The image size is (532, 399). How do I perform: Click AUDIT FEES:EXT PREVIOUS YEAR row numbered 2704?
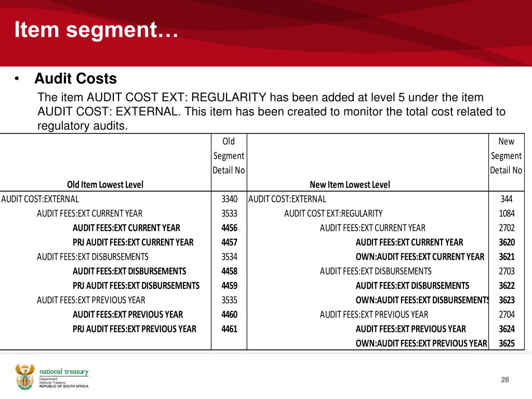(374, 314)
